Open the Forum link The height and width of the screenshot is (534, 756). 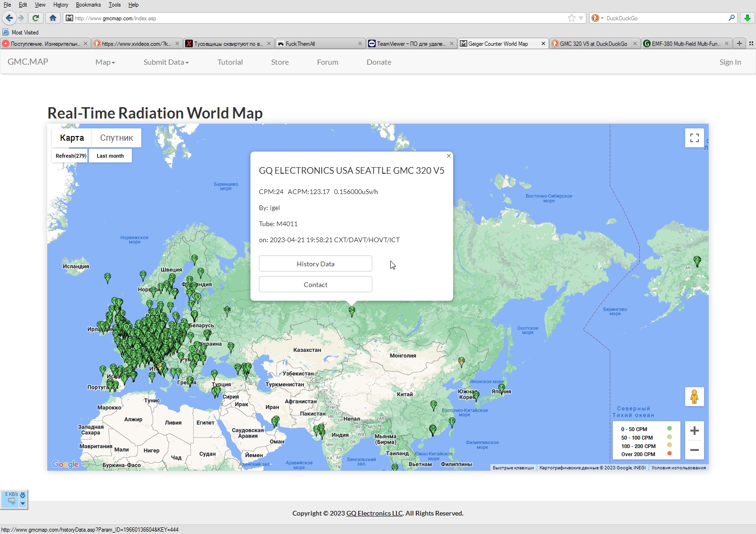pos(327,62)
